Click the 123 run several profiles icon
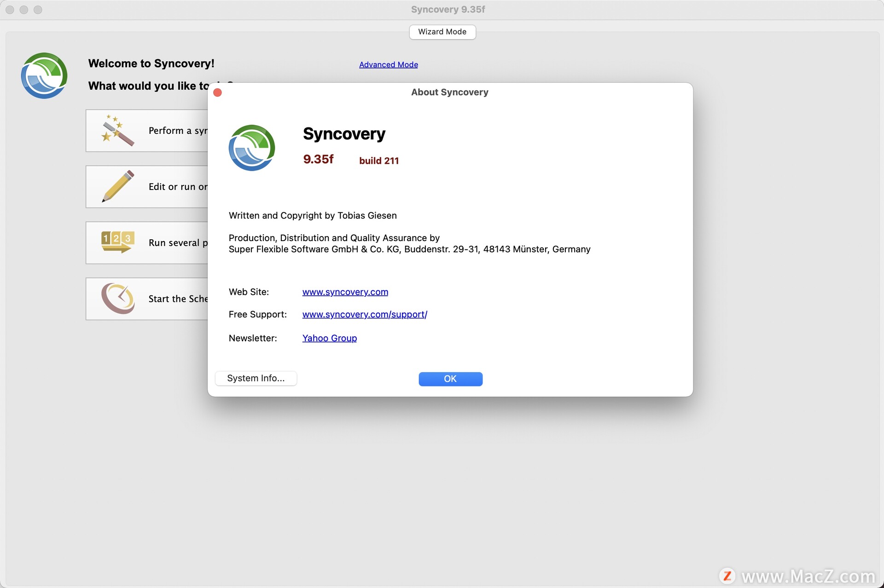The width and height of the screenshot is (884, 588). (118, 242)
